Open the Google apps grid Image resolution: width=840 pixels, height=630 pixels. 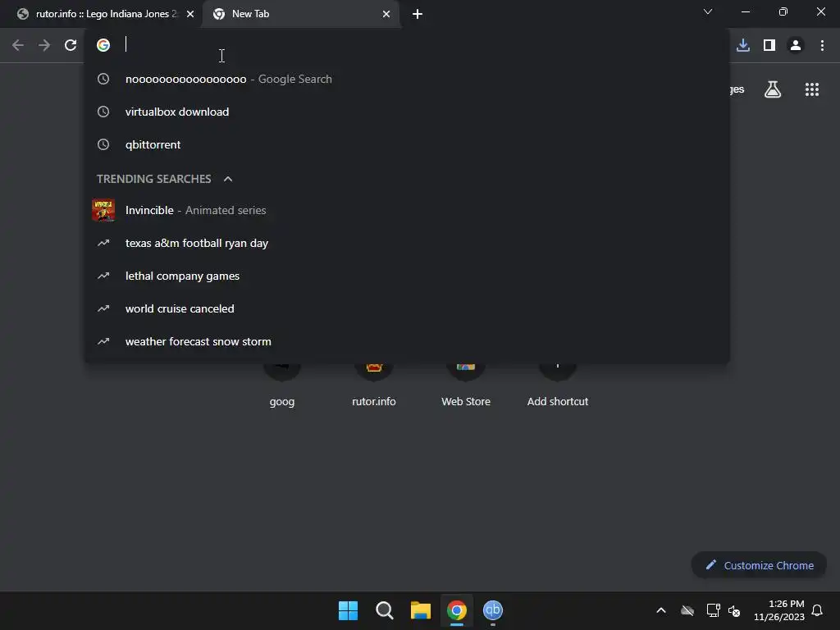click(812, 89)
